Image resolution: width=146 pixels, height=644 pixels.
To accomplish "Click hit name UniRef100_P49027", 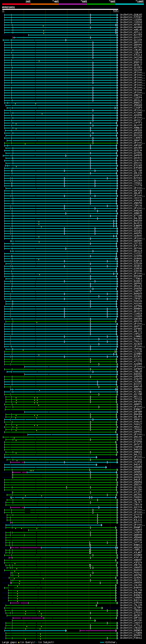I will 131,424.
